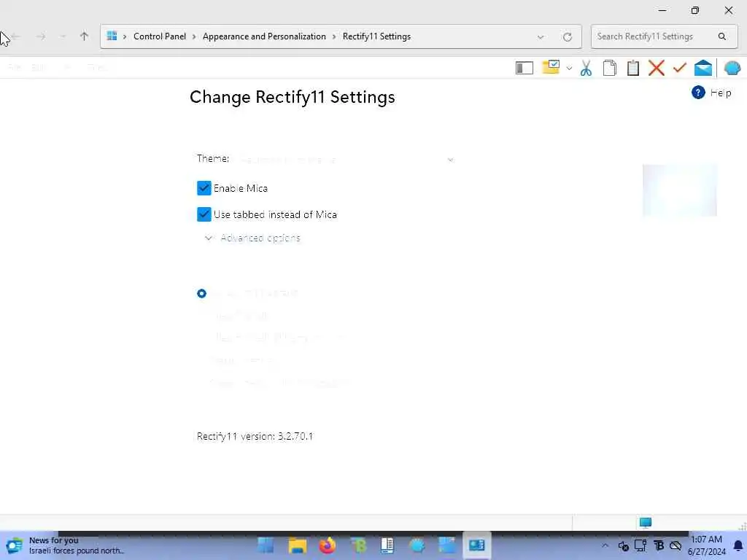Screen dimensions: 747x560
Task: Click the Cut scissors icon
Action: click(x=586, y=68)
